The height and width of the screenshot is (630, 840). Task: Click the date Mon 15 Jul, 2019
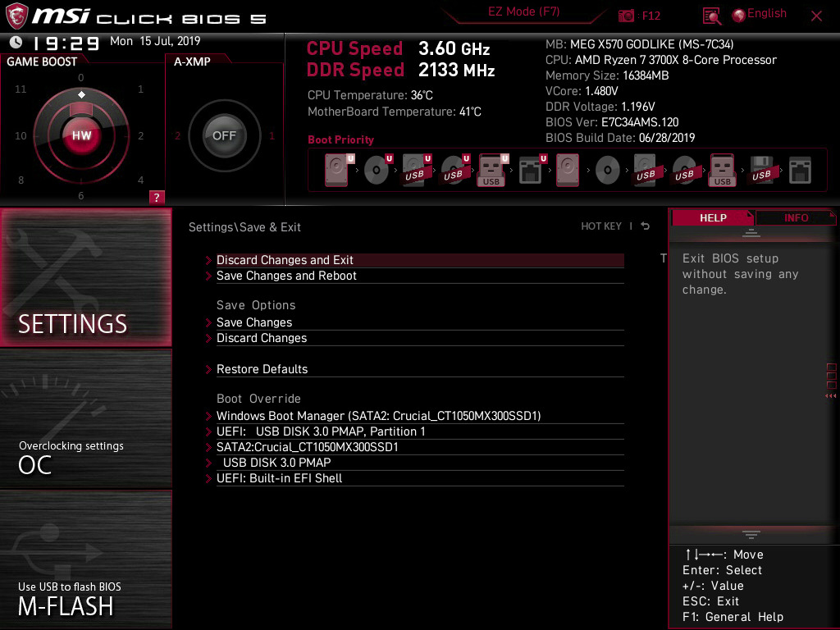pyautogui.click(x=155, y=41)
